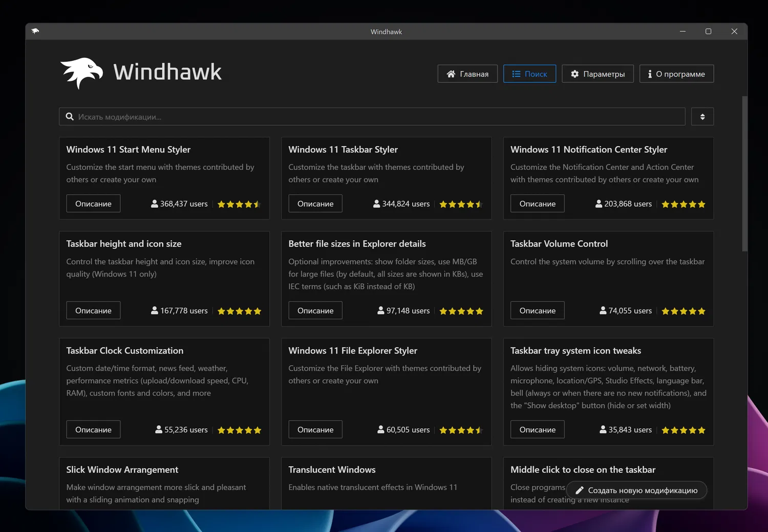Click the Windhawk title bar caption

[x=387, y=32]
